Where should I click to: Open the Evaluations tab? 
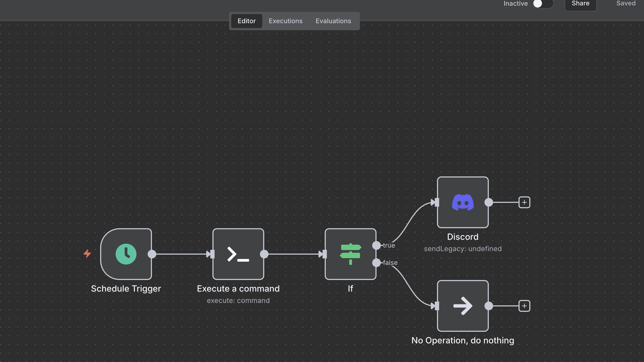tap(333, 21)
